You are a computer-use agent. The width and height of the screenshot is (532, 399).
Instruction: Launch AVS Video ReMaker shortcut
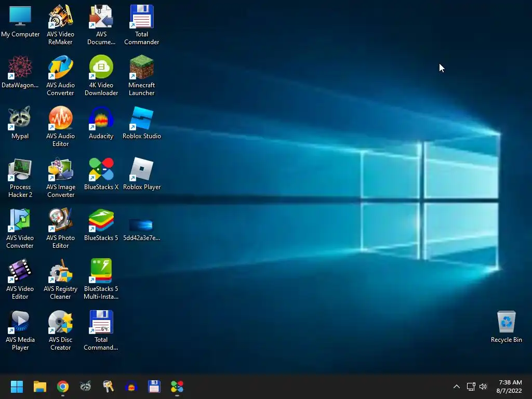coord(60,25)
